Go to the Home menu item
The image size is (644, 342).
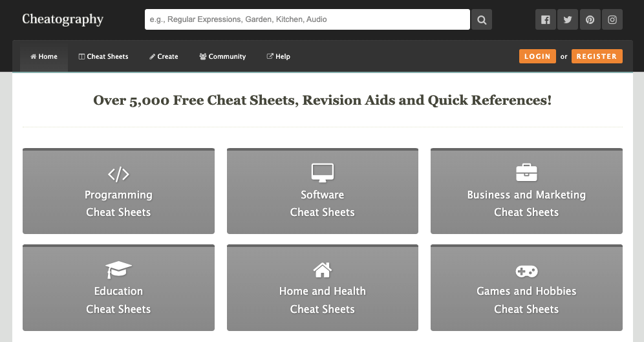[44, 57]
